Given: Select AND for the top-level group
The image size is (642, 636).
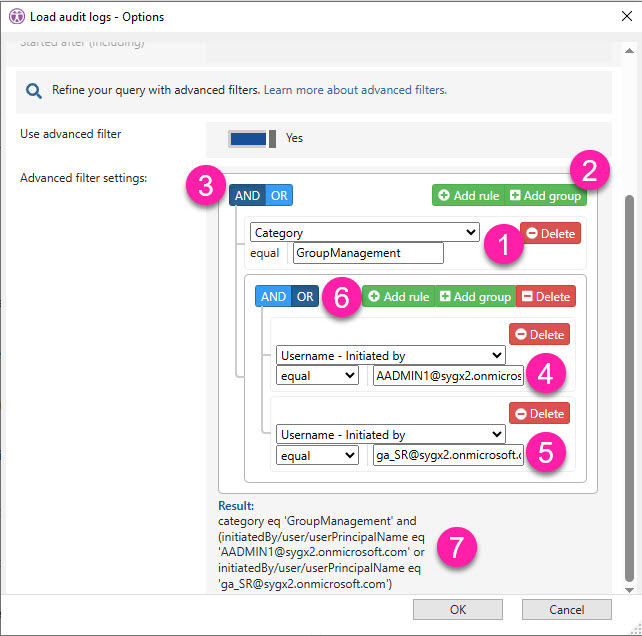Looking at the screenshot, I should click(x=247, y=196).
